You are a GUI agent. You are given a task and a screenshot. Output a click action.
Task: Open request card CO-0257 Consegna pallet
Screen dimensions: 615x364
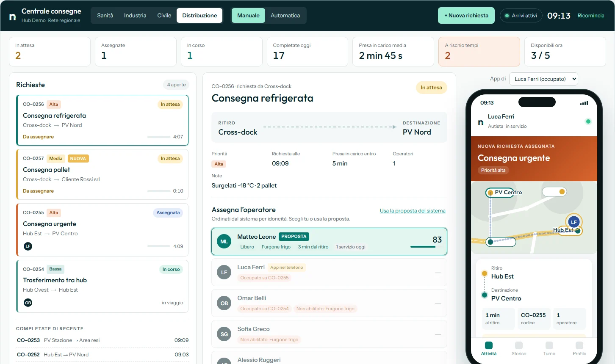[102, 174]
